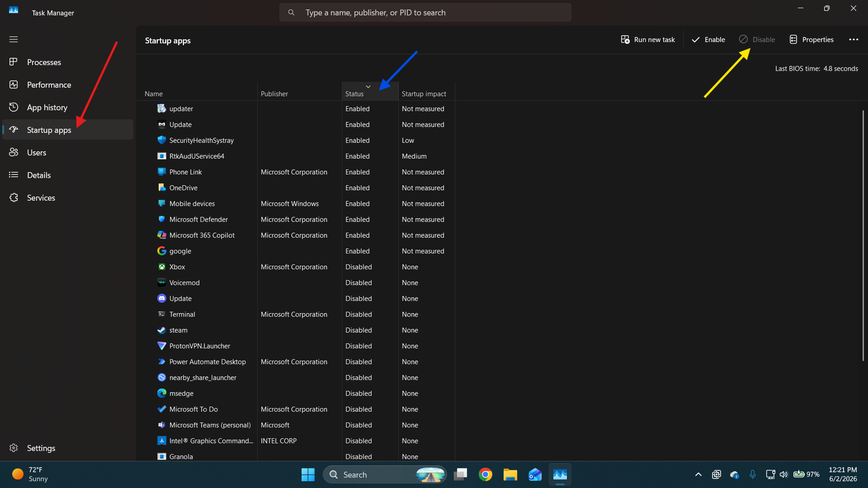
Task: Switch to App history
Action: click(68, 107)
